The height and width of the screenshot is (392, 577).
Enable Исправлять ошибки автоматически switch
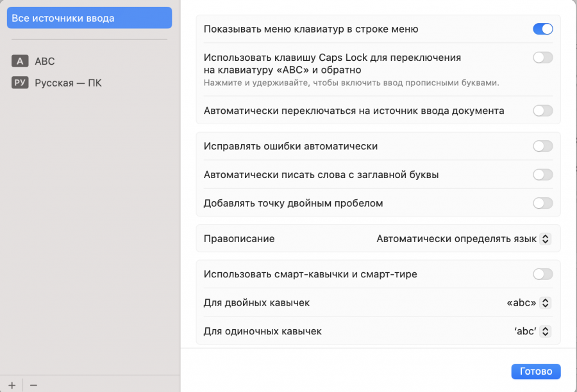[x=542, y=146]
